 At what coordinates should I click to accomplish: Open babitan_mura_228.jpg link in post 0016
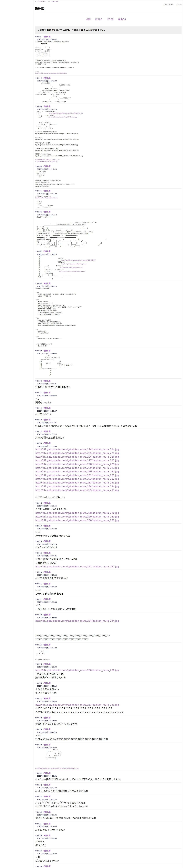77,513
